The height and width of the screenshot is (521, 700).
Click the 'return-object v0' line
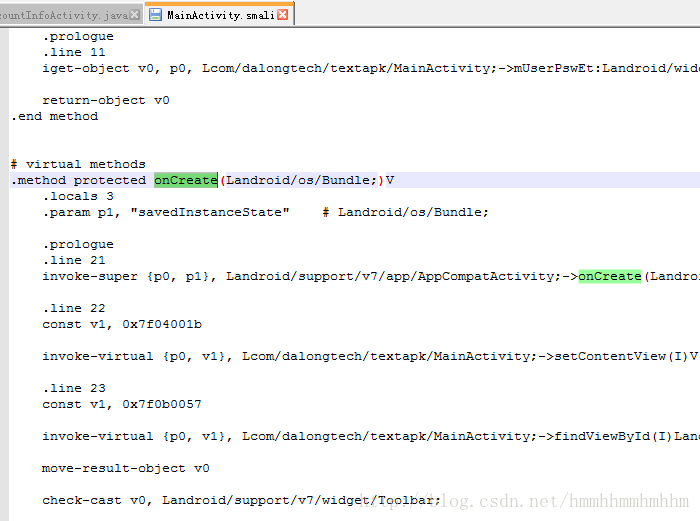click(106, 100)
